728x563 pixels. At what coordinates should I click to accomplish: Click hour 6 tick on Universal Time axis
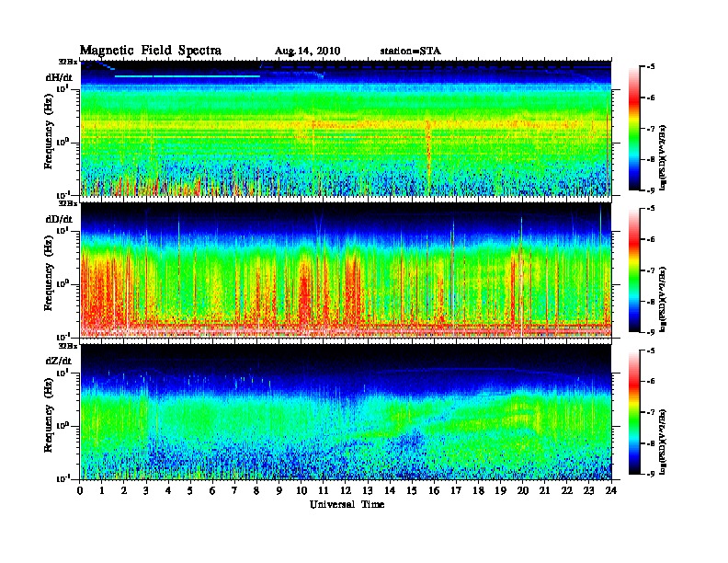pyautogui.click(x=213, y=490)
